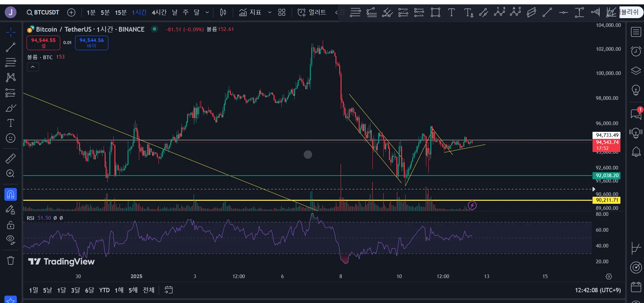Open the user profile avatar J
The height and width of the screenshot is (303, 644).
coord(11,12)
